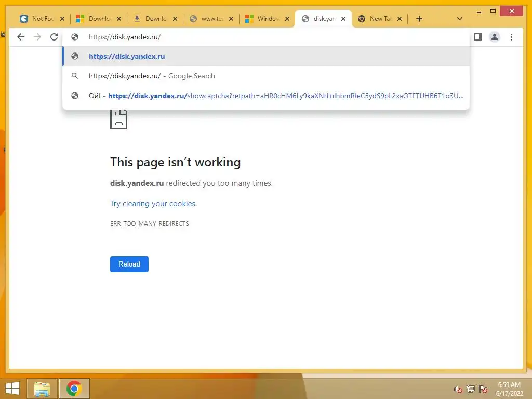This screenshot has width=532, height=399.
Task: Switch to first Microsoft Download tab
Action: (98, 19)
